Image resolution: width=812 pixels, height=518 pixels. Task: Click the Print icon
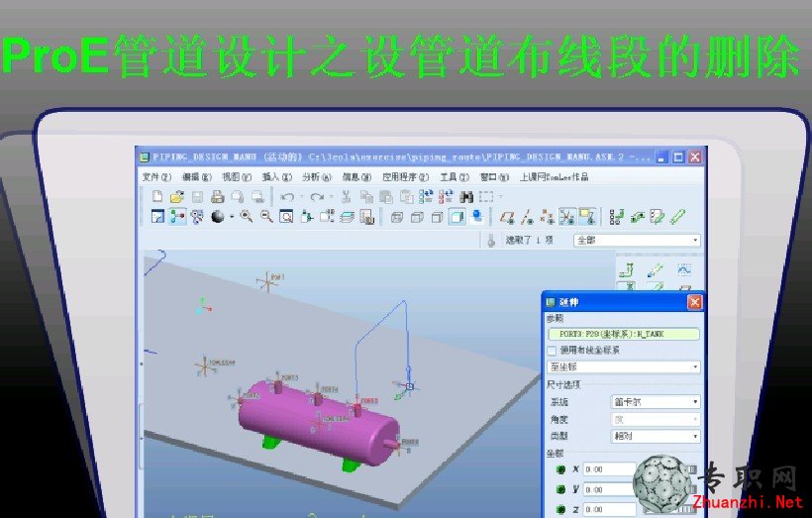point(218,197)
